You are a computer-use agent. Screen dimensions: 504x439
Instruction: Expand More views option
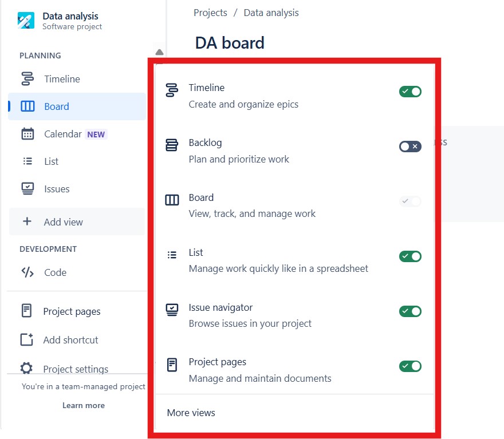click(191, 413)
